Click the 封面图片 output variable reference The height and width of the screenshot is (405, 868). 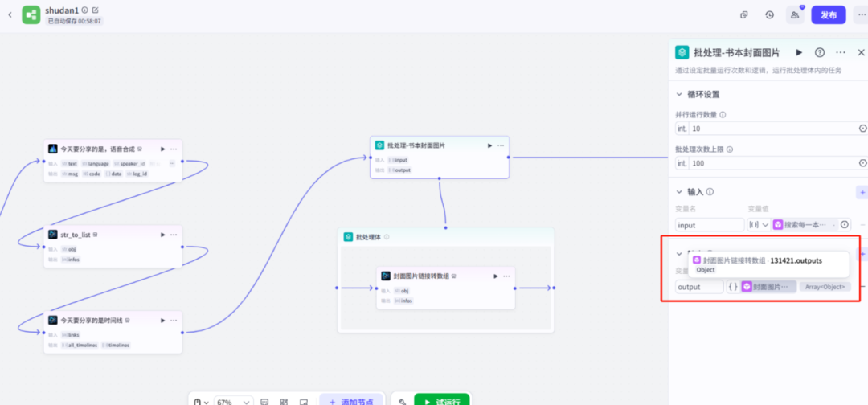(768, 287)
